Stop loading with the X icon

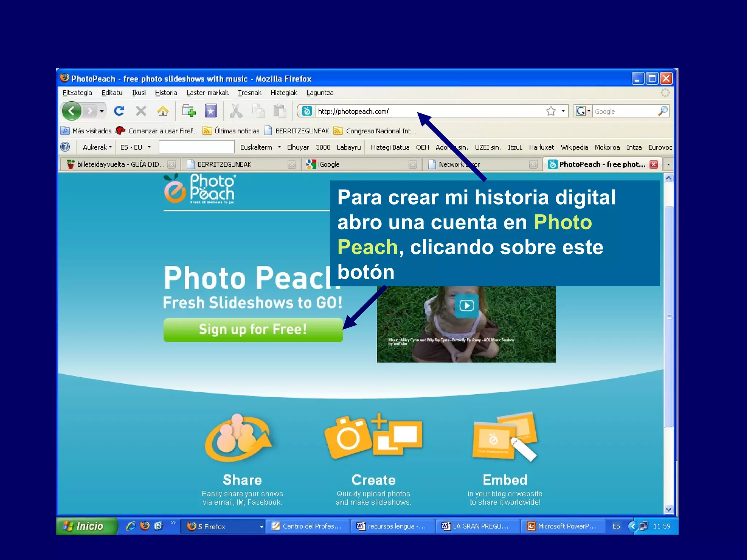tap(141, 111)
